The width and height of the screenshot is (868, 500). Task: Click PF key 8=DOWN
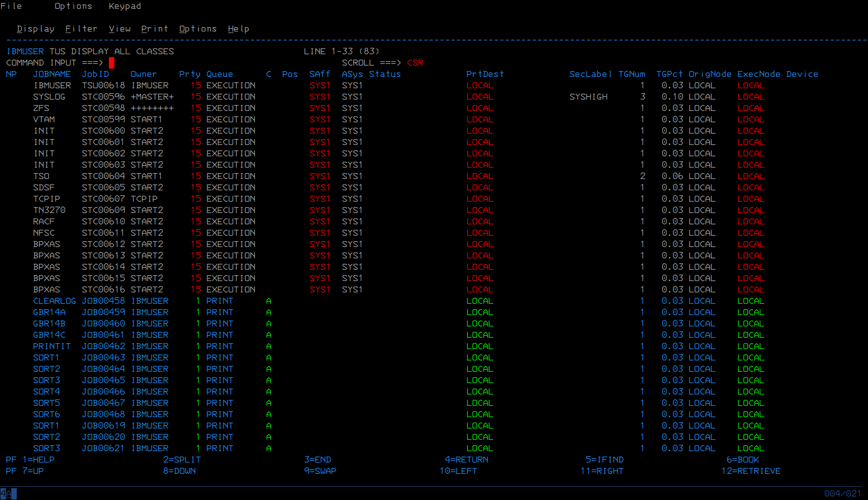(x=179, y=471)
